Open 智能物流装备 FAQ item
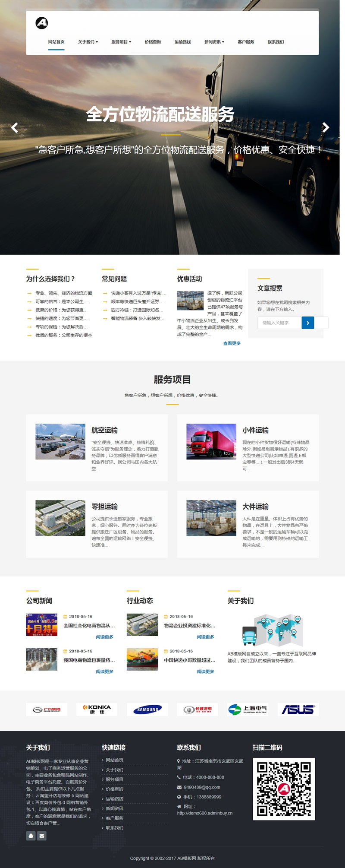 pos(138,318)
